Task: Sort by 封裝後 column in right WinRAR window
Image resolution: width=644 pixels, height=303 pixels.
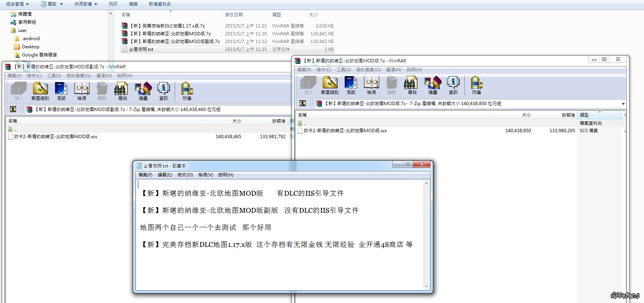Action: pyautogui.click(x=555, y=115)
